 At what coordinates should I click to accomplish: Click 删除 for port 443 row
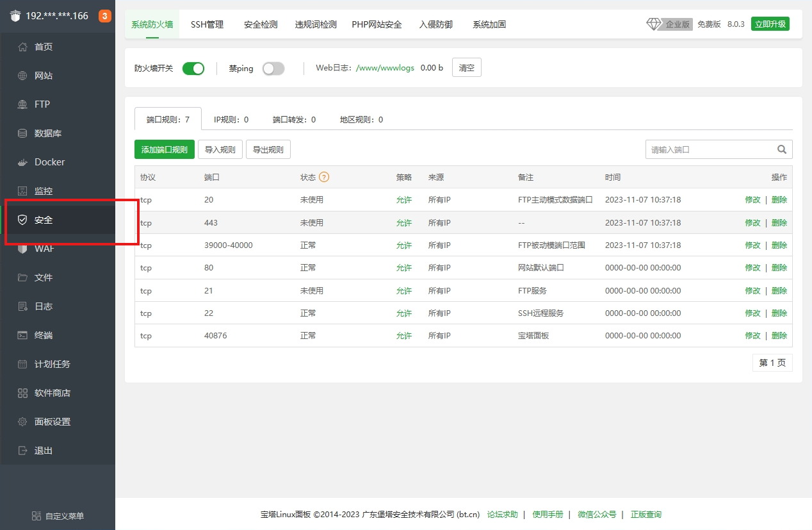point(779,222)
